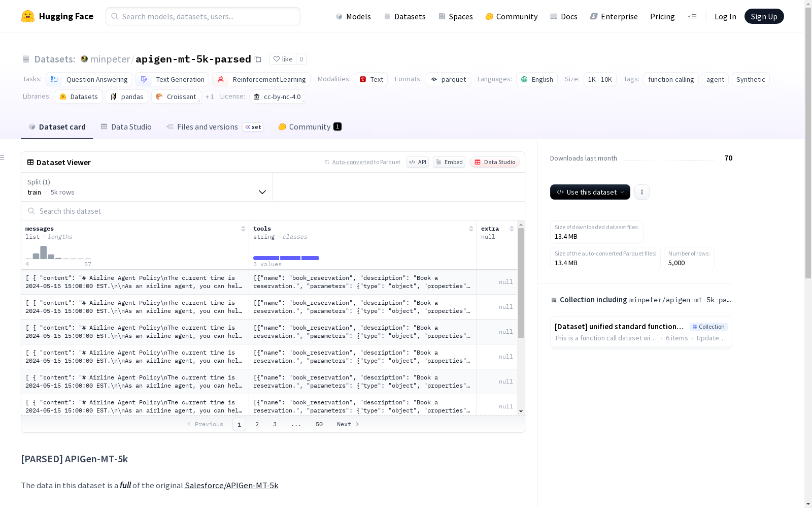Screen dimensions: 812x508
Task: Open Docs in the top navigation
Action: [x=564, y=16]
